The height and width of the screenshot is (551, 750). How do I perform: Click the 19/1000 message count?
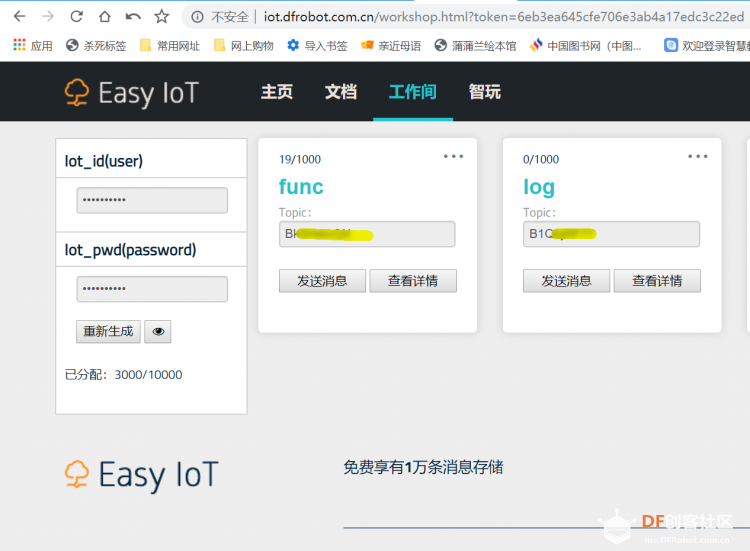(300, 159)
